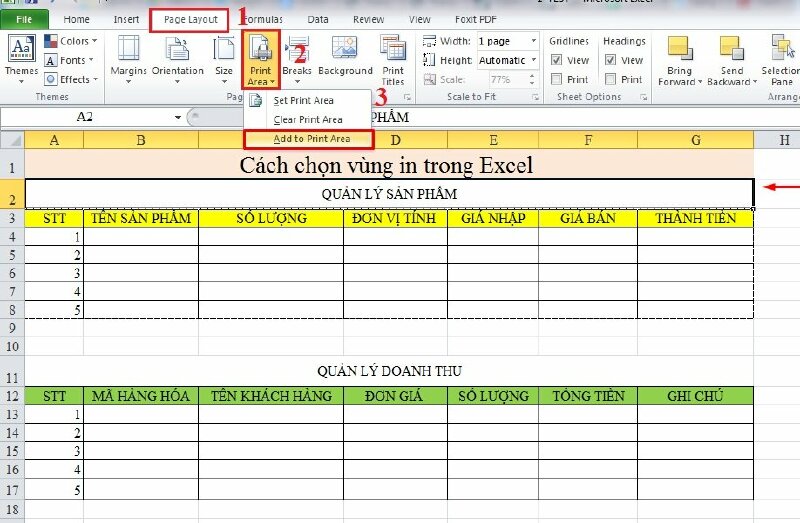Click header cell 'TÊN SẢN PHẨM'

click(x=141, y=218)
